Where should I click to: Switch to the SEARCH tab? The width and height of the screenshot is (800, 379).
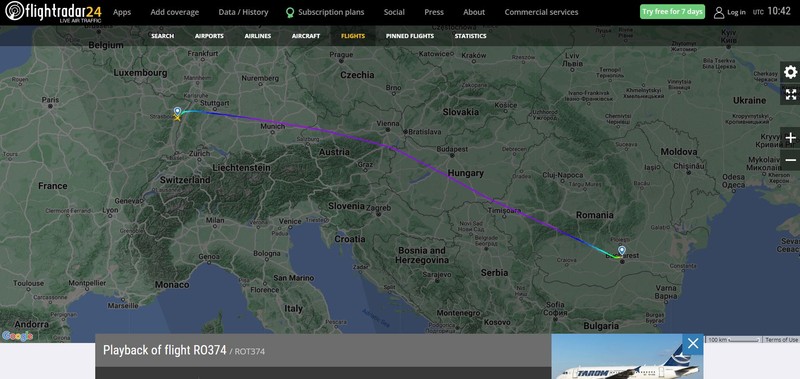pos(162,36)
